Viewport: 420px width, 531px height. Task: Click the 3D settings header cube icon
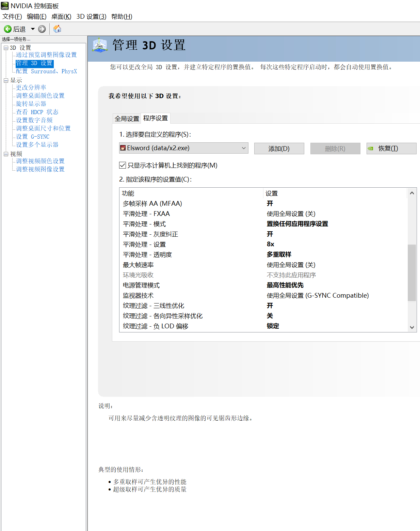coord(100,45)
